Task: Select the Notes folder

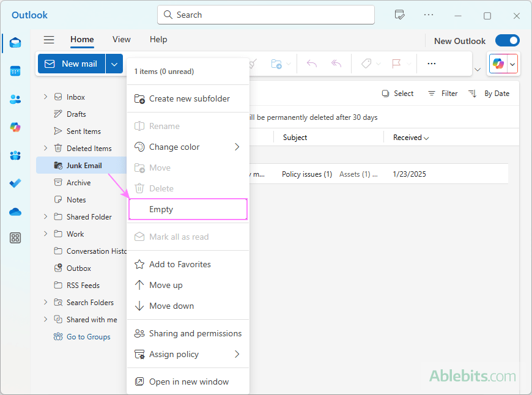Action: (81, 199)
